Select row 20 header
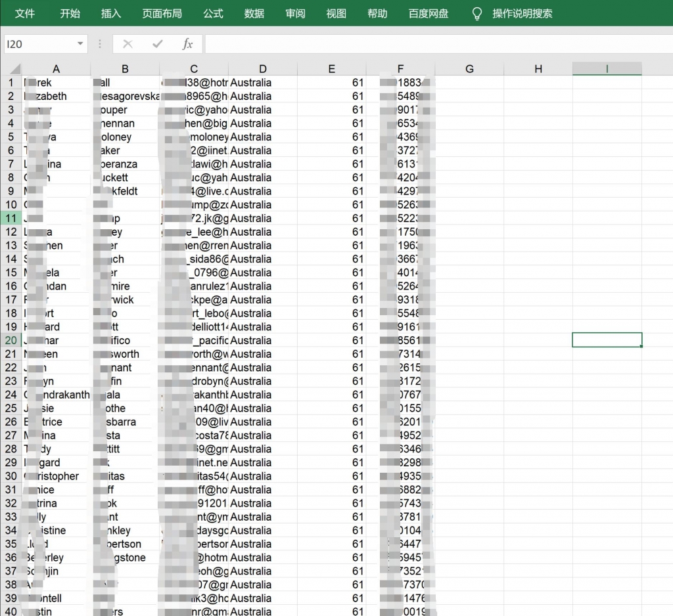The image size is (673, 616). (x=11, y=340)
